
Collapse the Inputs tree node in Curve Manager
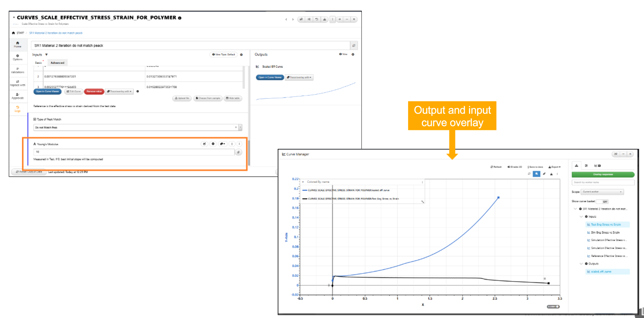pyautogui.click(x=581, y=216)
